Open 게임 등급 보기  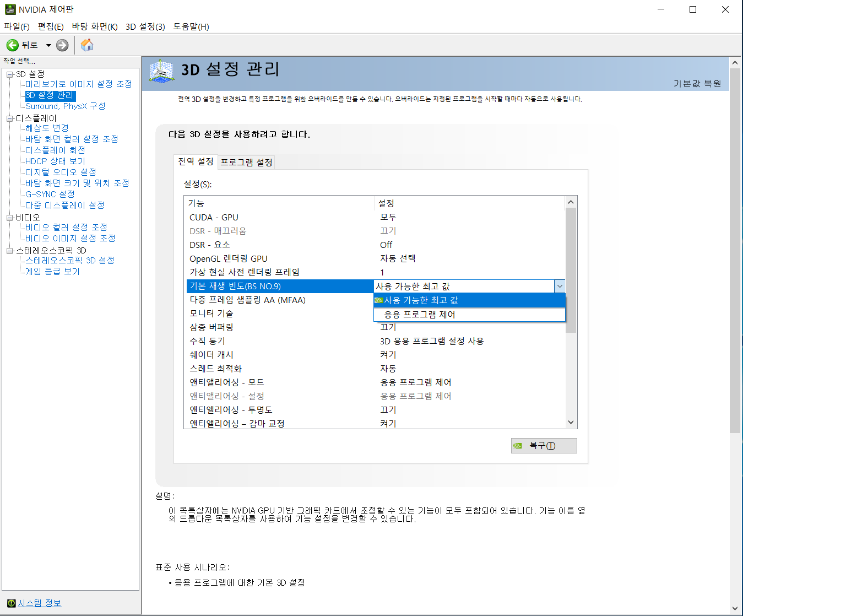(x=52, y=271)
